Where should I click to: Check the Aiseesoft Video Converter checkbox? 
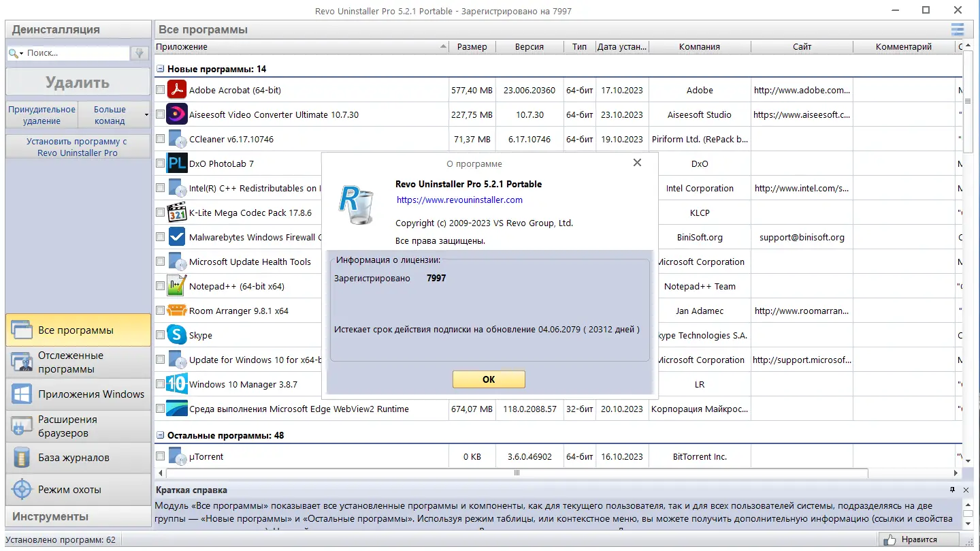point(160,114)
